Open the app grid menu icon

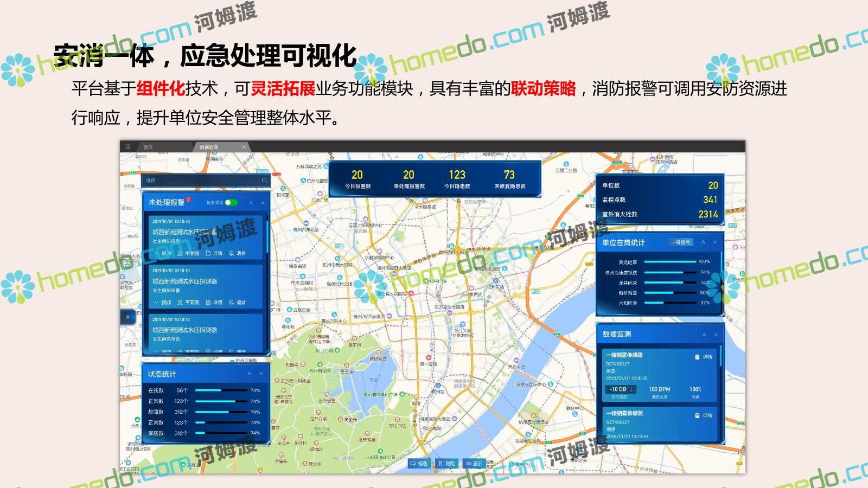pos(128,147)
